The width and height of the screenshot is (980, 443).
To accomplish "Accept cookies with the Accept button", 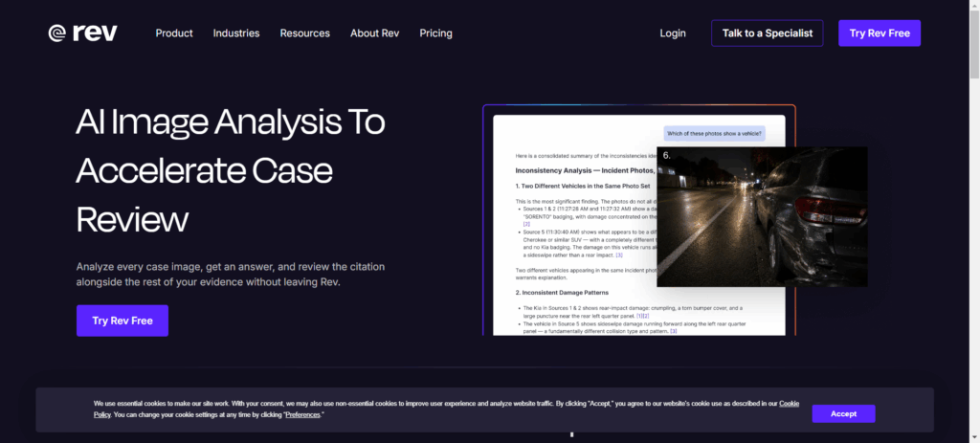I will tap(844, 413).
